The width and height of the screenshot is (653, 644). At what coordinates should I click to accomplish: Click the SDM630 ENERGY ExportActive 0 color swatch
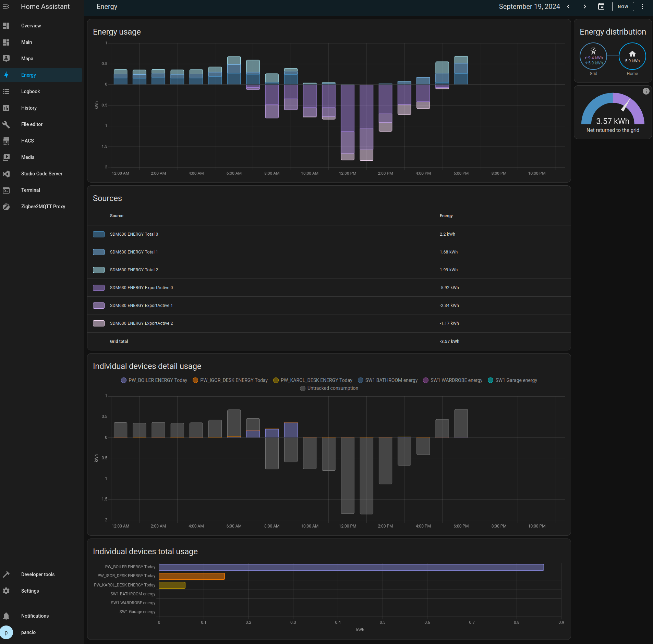click(x=99, y=288)
